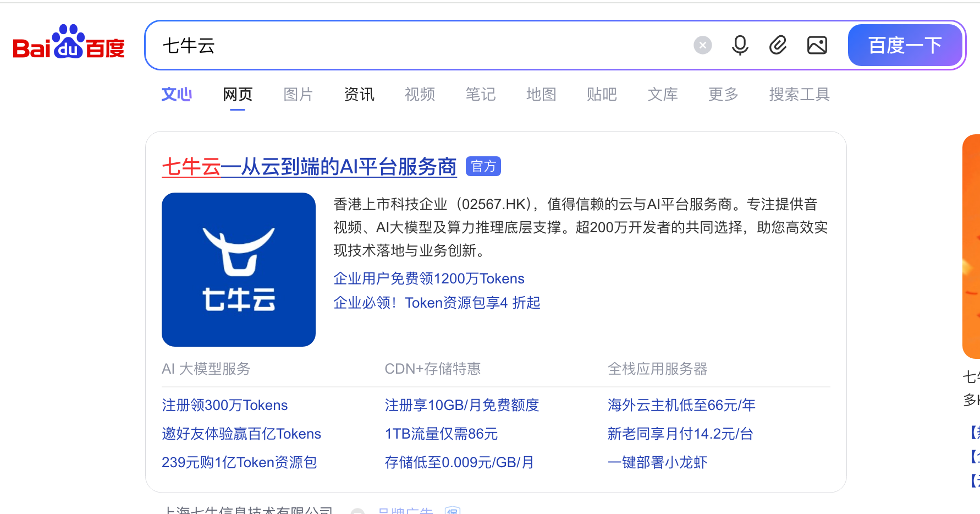This screenshot has height=514, width=980.
Task: Click the 全栈应用服务器 heading
Action: pos(657,369)
